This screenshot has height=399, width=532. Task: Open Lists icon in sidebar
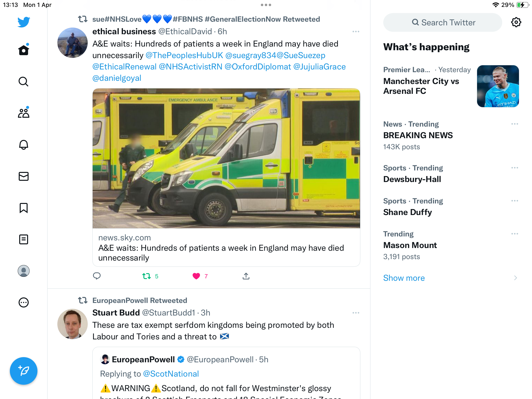[x=24, y=239]
